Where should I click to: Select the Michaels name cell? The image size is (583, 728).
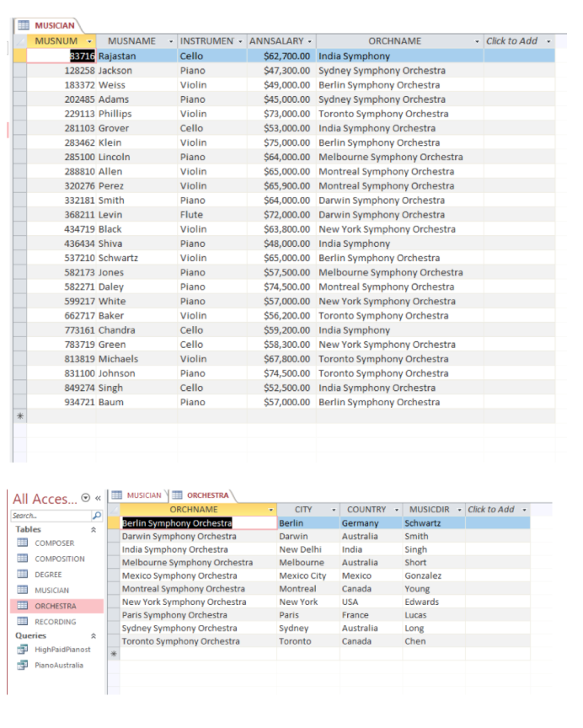tap(136, 359)
